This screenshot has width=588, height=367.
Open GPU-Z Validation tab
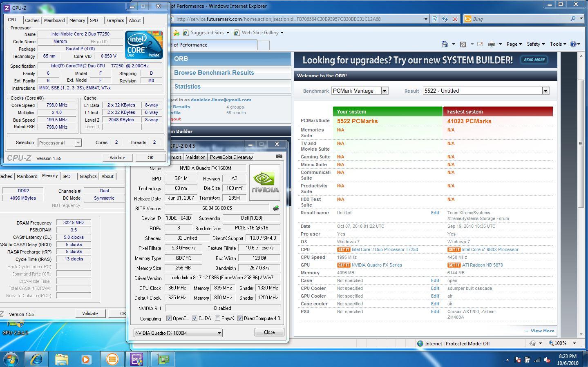tap(196, 157)
